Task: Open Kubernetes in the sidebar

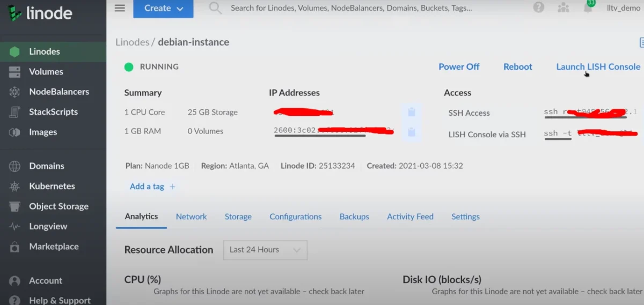Action: click(53, 187)
